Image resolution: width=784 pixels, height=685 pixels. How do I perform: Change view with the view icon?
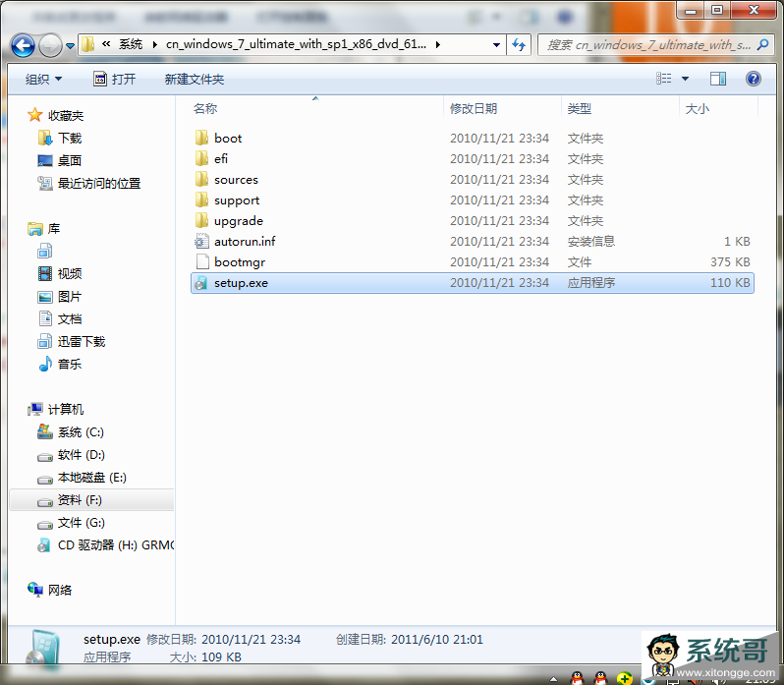click(664, 79)
